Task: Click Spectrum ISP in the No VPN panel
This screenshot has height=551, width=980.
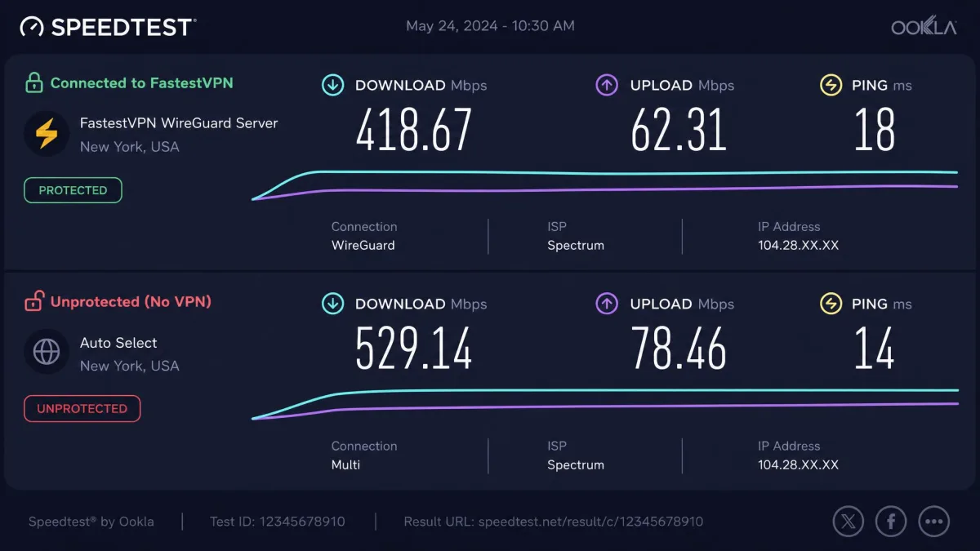Action: click(x=576, y=464)
